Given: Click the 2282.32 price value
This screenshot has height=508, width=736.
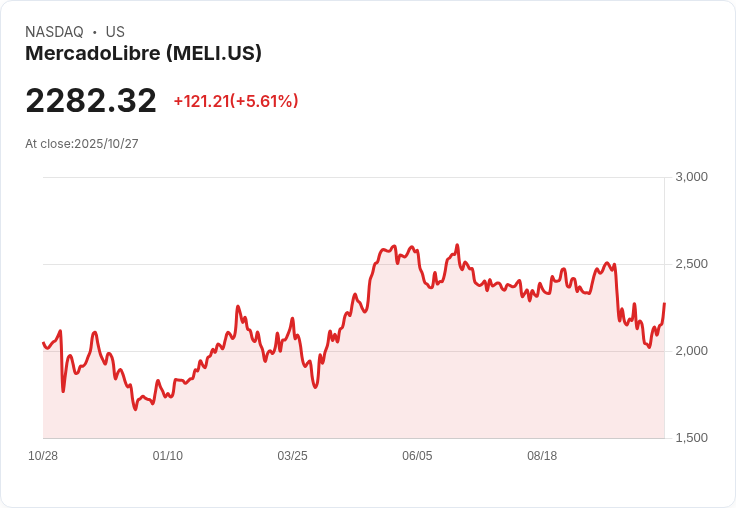Looking at the screenshot, I should (91, 100).
